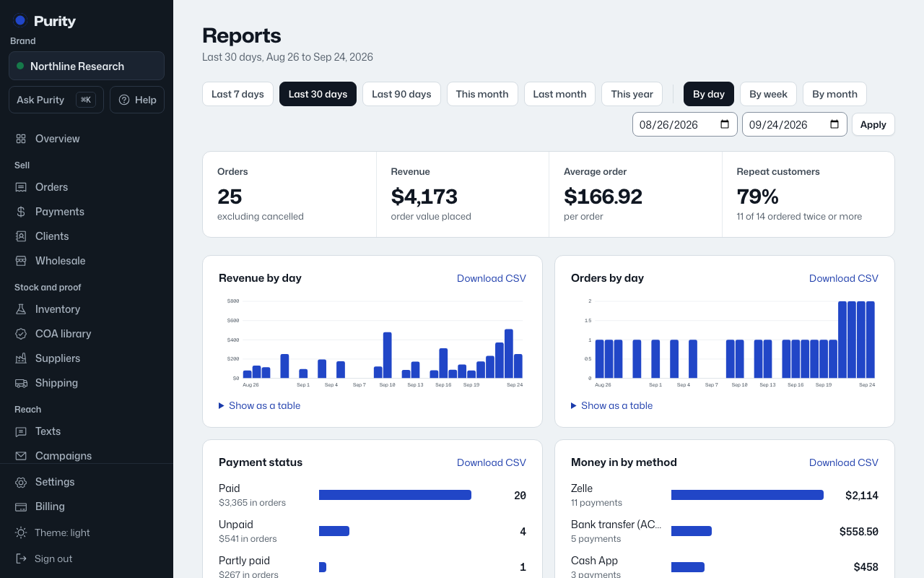Click the Suppliers factory icon

(x=21, y=358)
